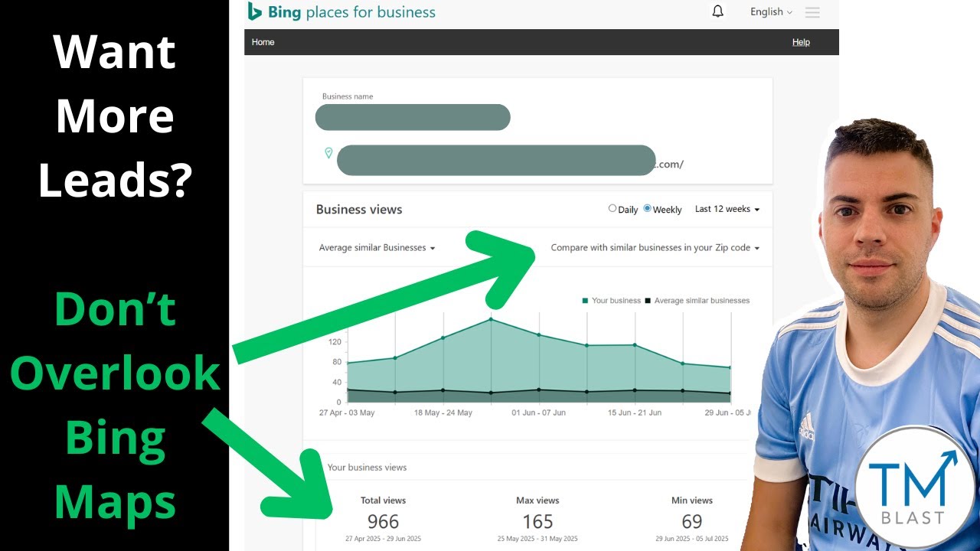
Task: Click date range 25 May 2025 - 31 May 2025
Action: coord(537,539)
